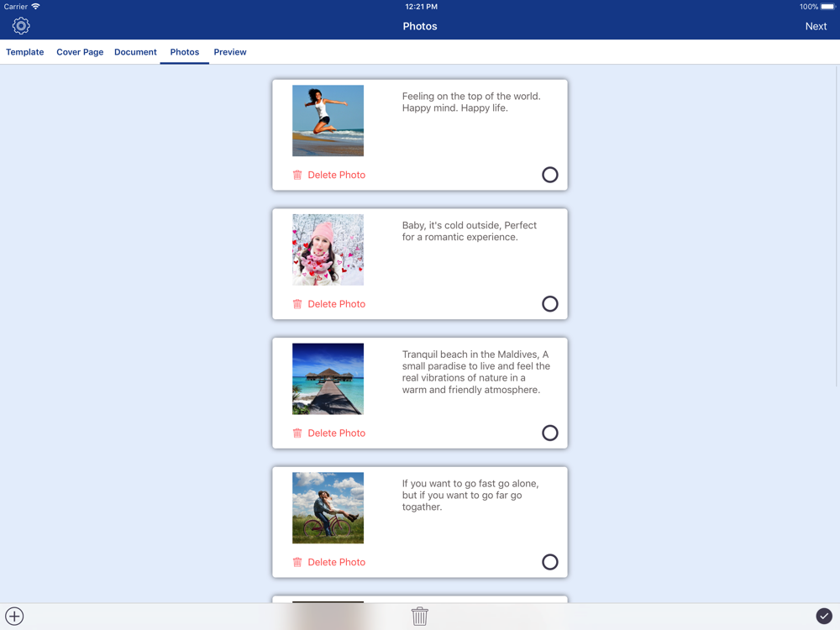
Task: Tap the 12:21 PM clock in status bar
Action: coord(421,7)
